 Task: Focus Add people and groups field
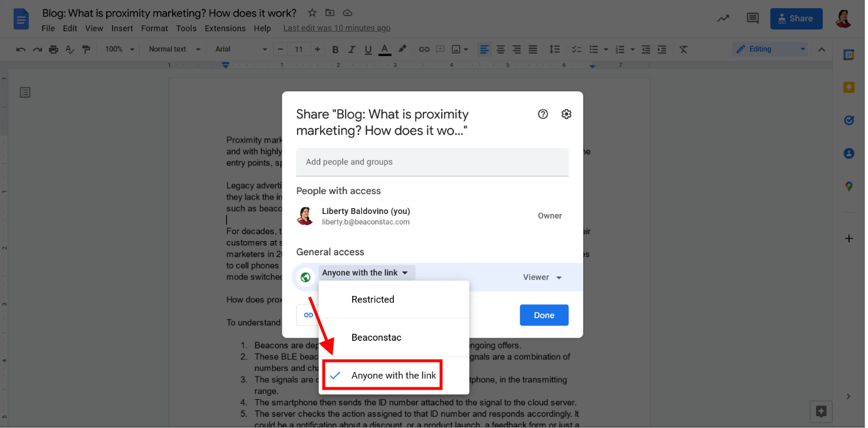click(x=432, y=162)
